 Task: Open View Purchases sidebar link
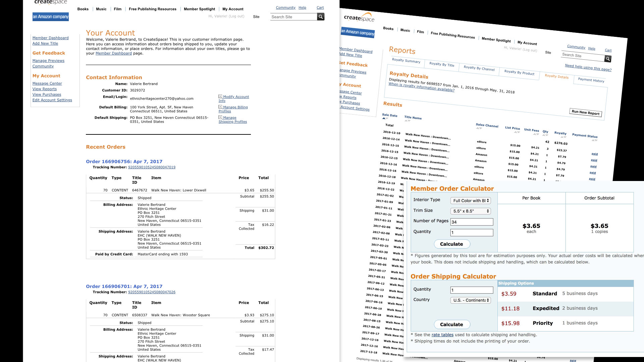47,95
